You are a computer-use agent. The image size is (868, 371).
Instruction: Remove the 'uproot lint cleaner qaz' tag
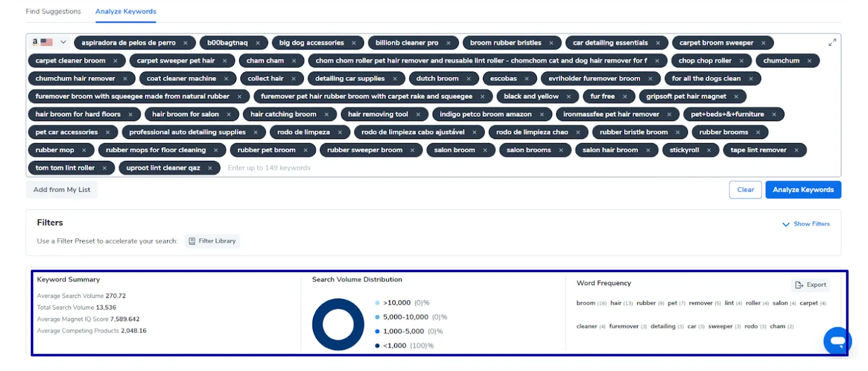click(x=210, y=168)
